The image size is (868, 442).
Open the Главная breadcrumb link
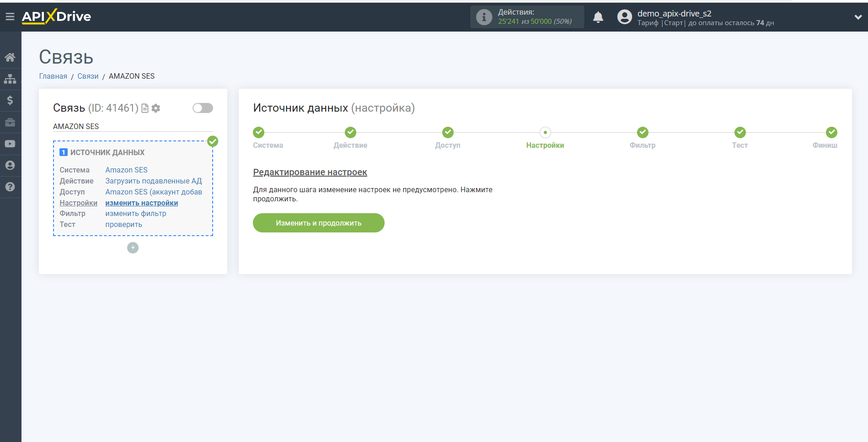coord(53,76)
